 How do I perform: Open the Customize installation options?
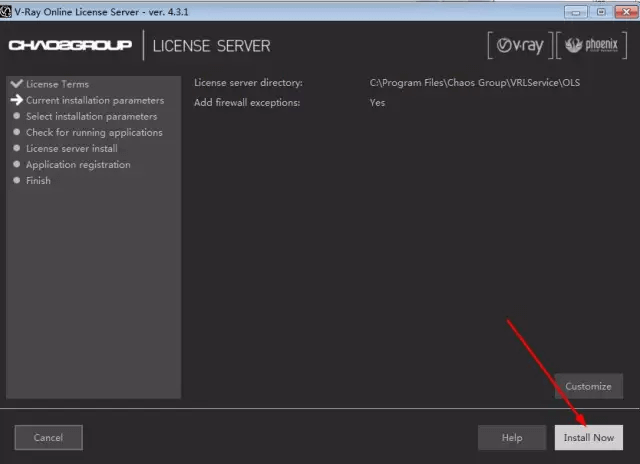[x=589, y=386]
